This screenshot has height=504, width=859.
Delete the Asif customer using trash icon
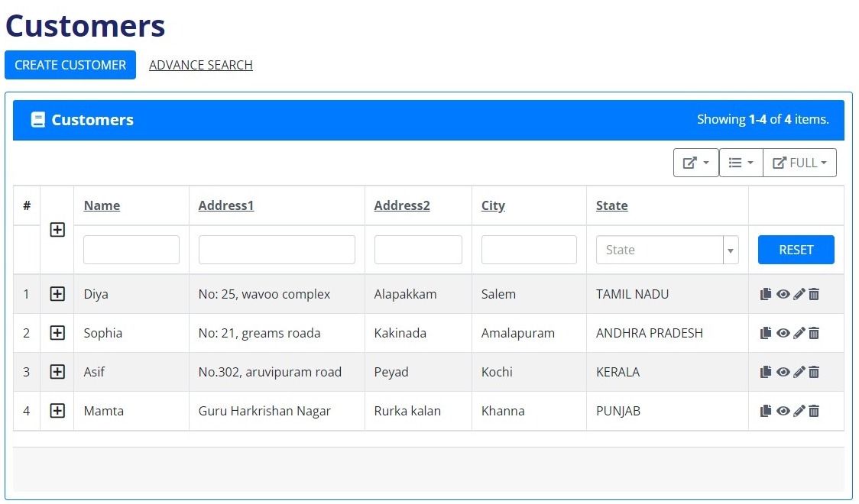click(815, 372)
